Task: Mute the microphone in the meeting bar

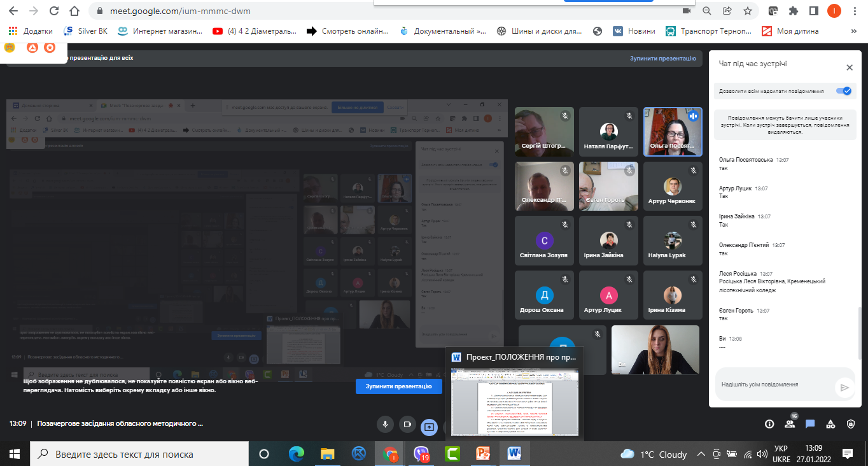Action: [384, 424]
